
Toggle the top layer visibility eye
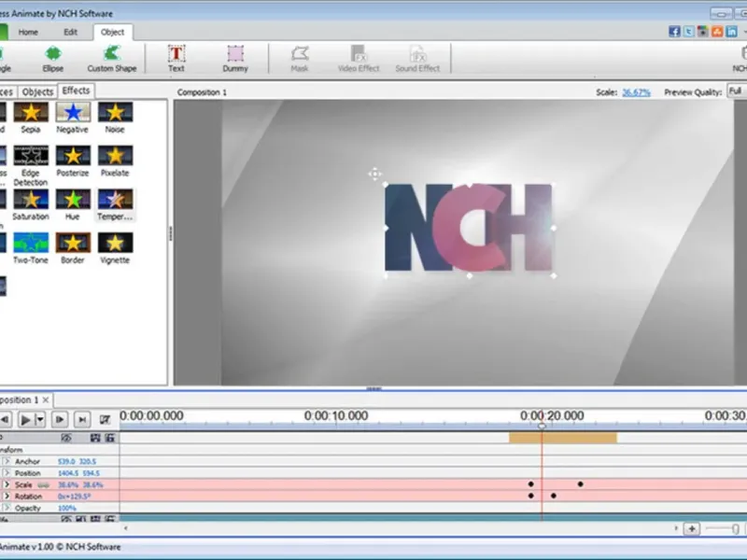click(66, 438)
